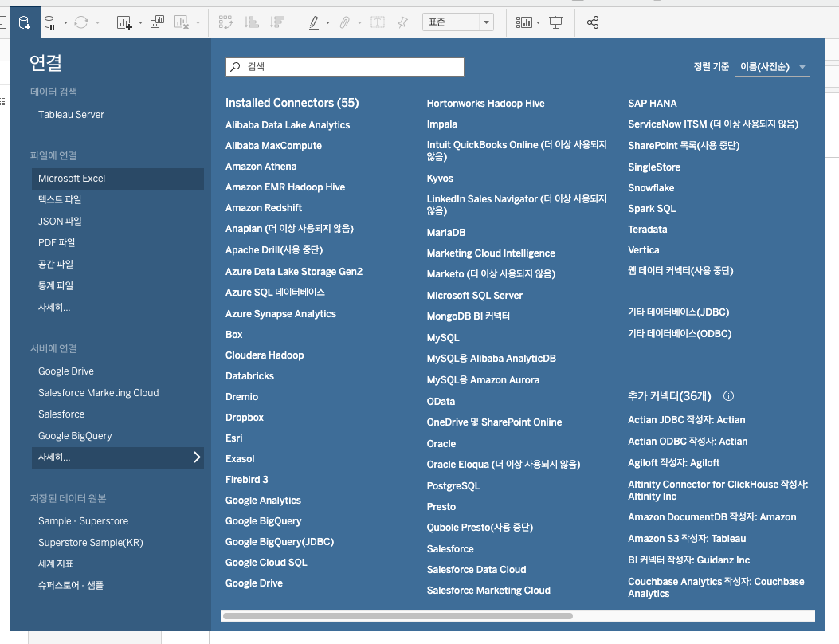Open saved data source 세계 지표

point(56,563)
